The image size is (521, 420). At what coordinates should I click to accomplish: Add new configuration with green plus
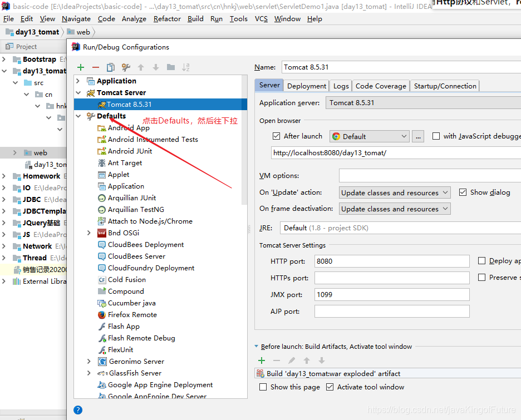[x=81, y=67]
